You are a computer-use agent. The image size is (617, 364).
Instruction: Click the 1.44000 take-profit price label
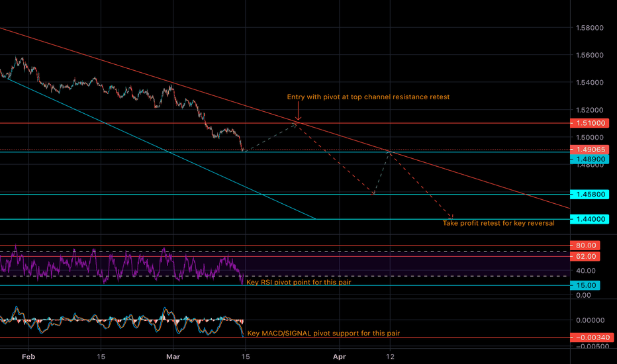tap(589, 219)
